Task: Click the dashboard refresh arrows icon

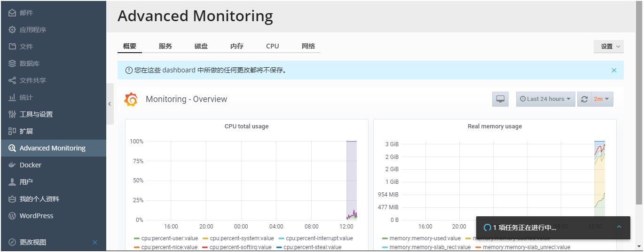Action: click(584, 99)
